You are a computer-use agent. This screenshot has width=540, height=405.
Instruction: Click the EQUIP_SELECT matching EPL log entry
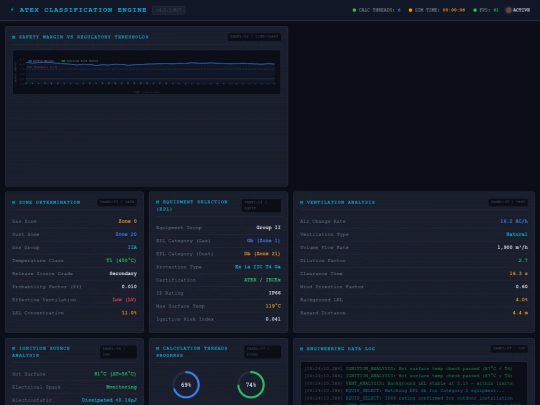click(404, 391)
